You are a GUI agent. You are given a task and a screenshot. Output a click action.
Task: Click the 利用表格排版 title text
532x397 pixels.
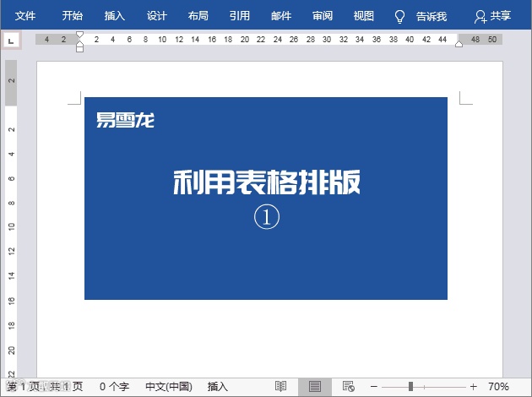point(267,182)
